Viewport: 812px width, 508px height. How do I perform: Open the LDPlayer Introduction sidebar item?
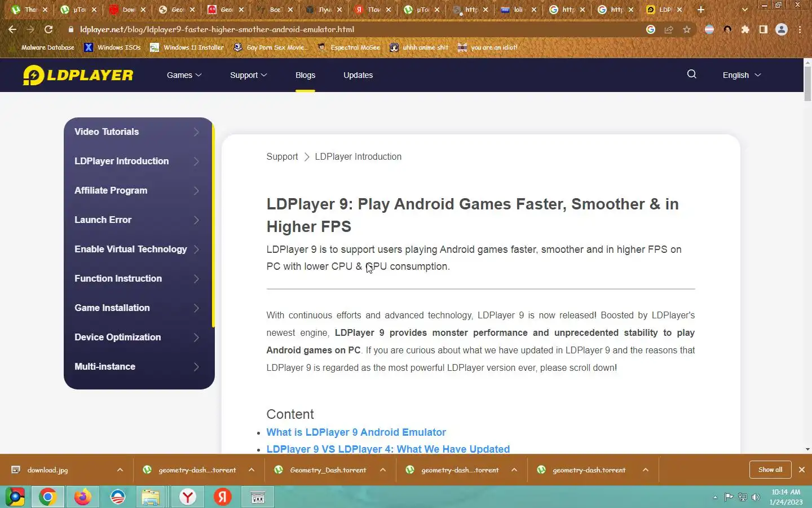coord(122,161)
